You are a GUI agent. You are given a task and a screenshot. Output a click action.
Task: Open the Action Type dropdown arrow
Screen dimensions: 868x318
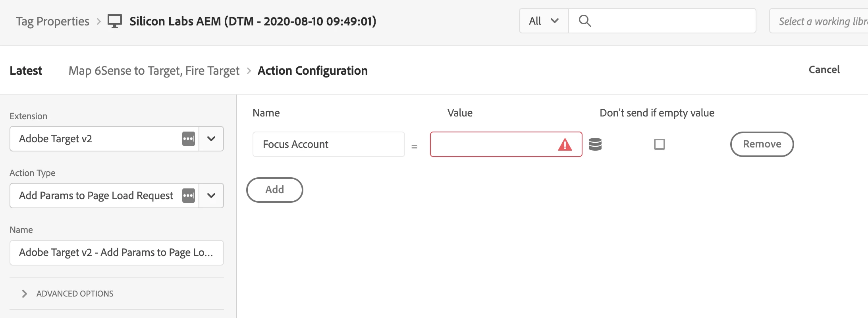click(x=211, y=196)
